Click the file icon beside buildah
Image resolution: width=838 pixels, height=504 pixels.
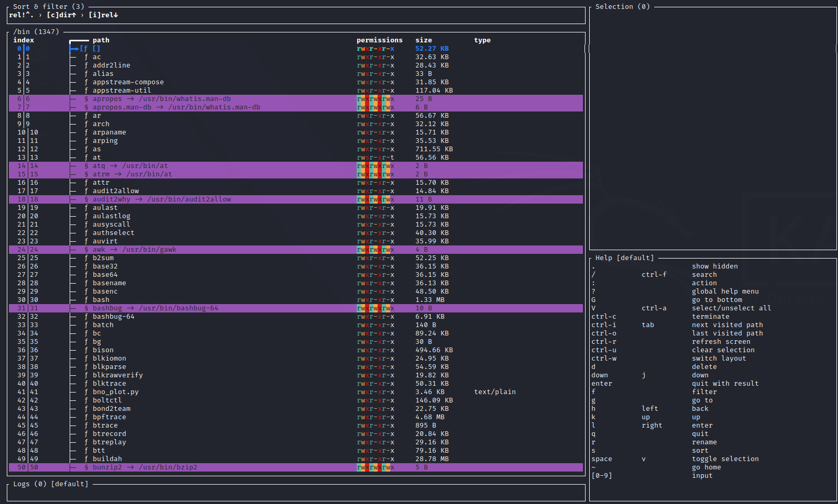click(x=86, y=459)
